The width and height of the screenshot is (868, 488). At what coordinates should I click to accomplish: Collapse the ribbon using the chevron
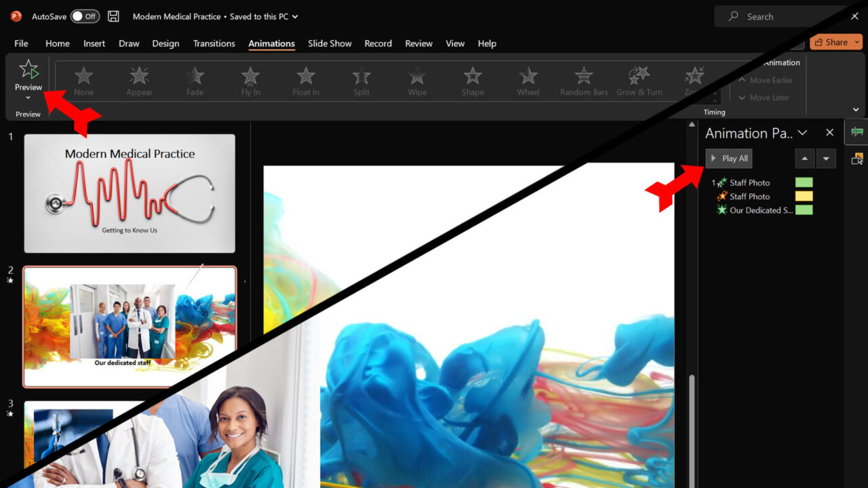856,110
